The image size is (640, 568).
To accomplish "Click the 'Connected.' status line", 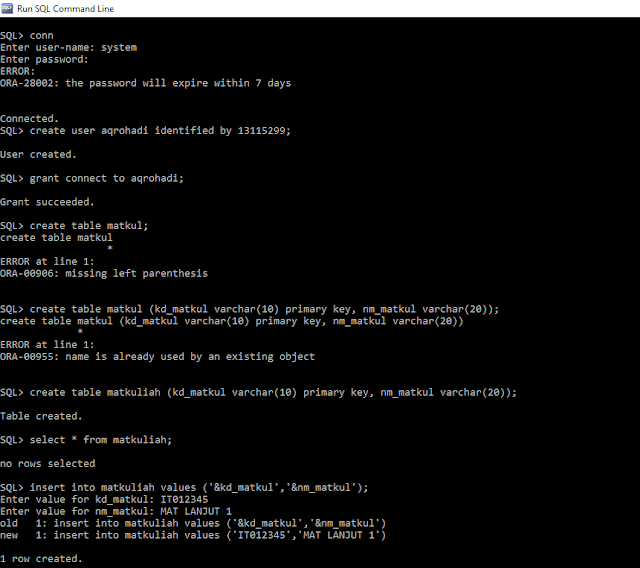I will click(x=29, y=119).
